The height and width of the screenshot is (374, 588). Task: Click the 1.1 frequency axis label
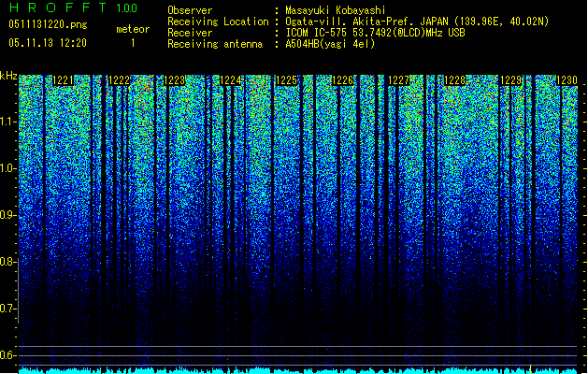tap(7, 122)
